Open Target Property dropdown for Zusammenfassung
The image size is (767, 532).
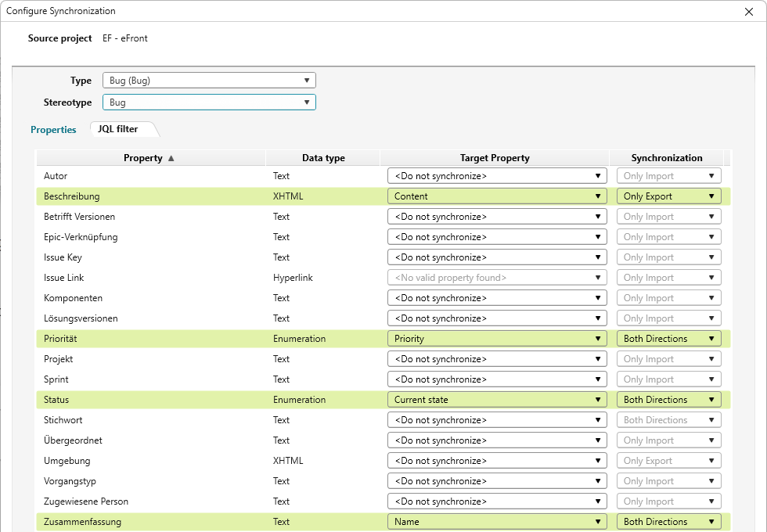[497, 522]
